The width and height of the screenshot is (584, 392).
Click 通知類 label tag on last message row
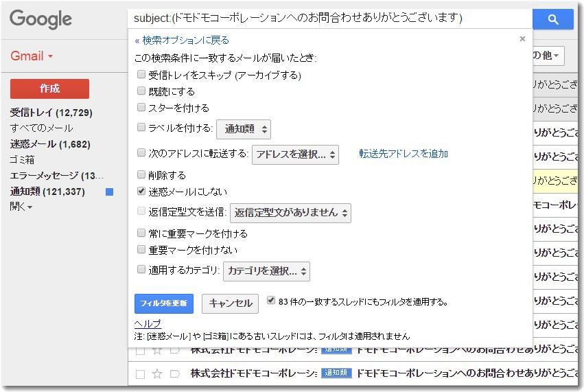[336, 373]
